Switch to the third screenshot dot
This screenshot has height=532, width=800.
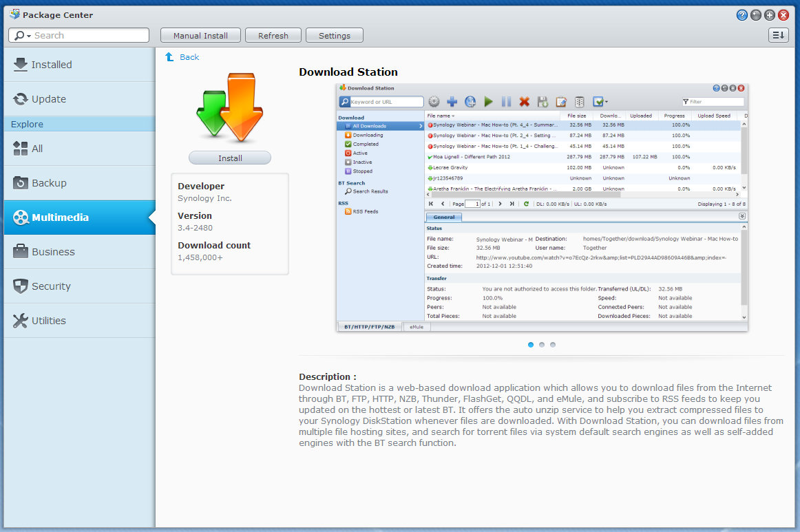[x=553, y=345]
